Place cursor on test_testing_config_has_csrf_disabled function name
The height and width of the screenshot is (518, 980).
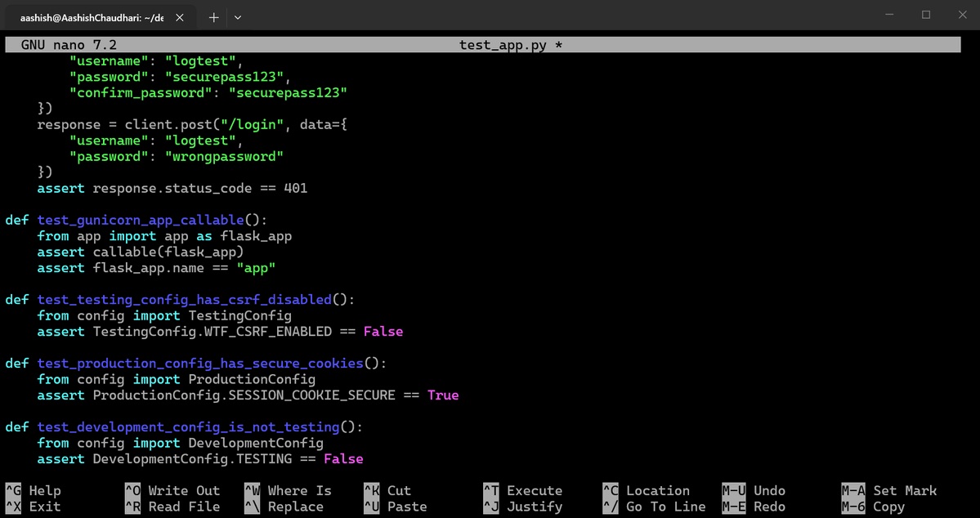185,300
